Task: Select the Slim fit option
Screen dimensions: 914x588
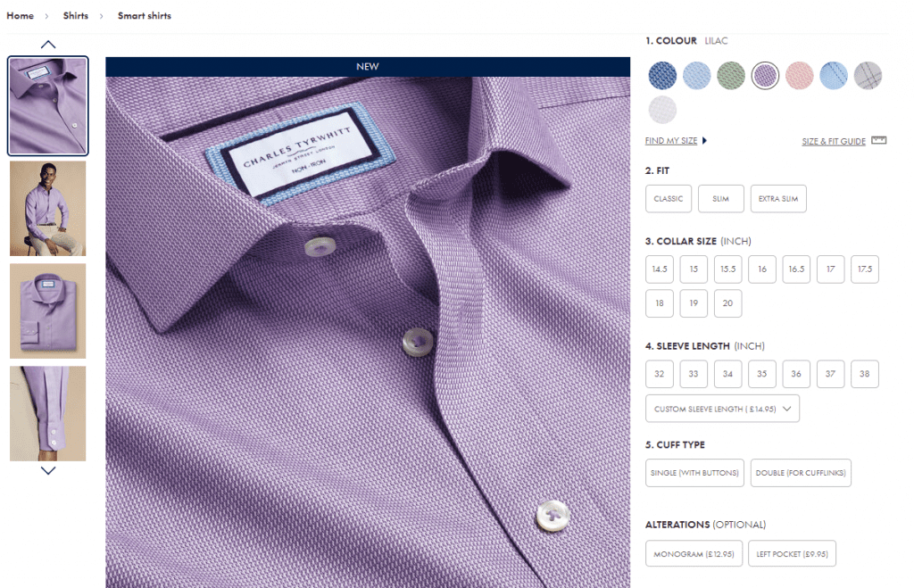Action: [x=720, y=198]
